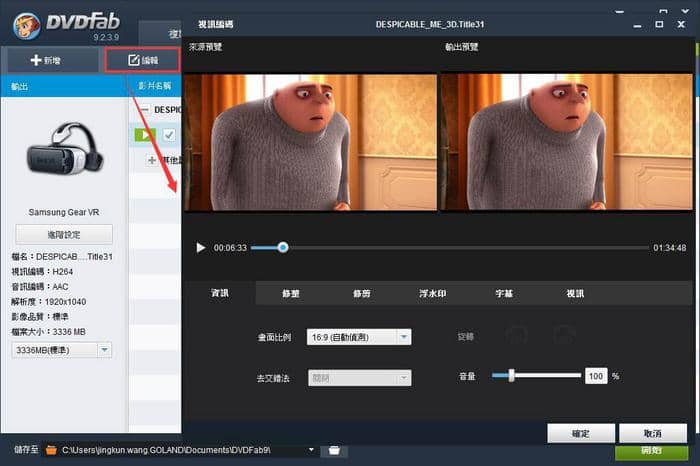The height and width of the screenshot is (466, 700).
Task: Confirm with the 確定 button
Action: 581,433
